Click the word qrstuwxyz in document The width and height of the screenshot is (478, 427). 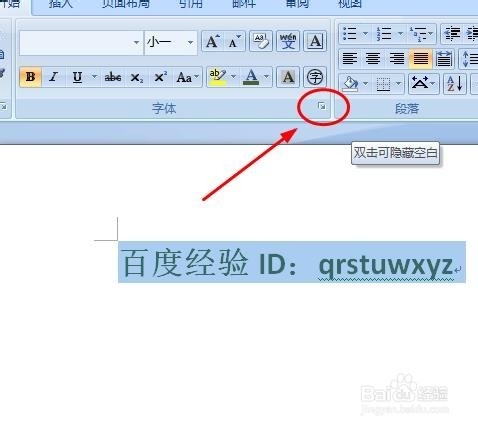click(x=386, y=265)
